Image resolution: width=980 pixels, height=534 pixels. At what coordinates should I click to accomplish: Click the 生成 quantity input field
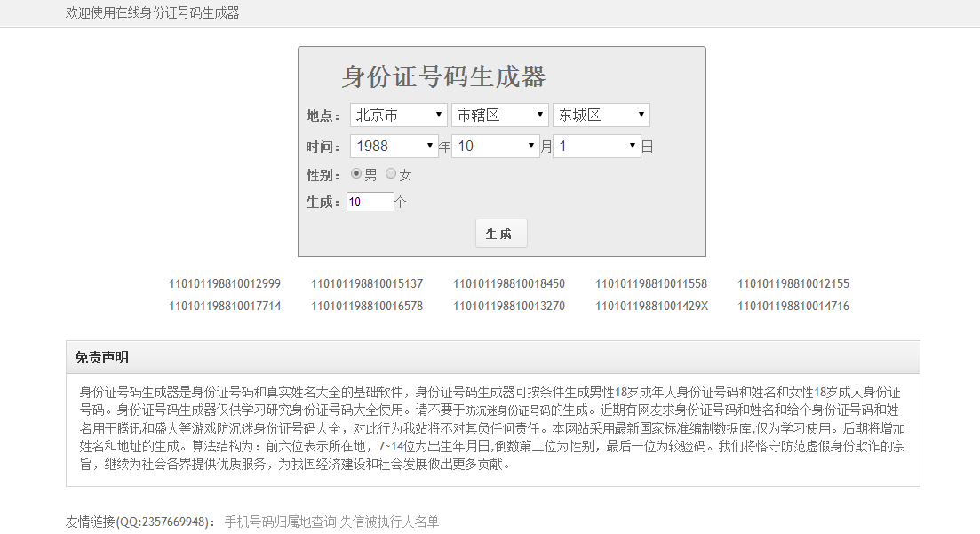point(370,202)
